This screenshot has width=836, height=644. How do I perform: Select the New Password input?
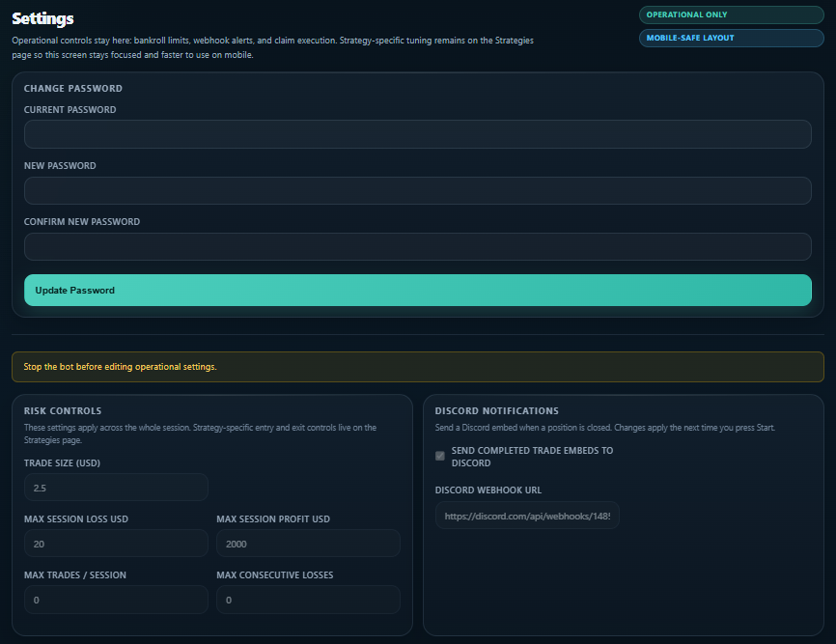pyautogui.click(x=417, y=189)
